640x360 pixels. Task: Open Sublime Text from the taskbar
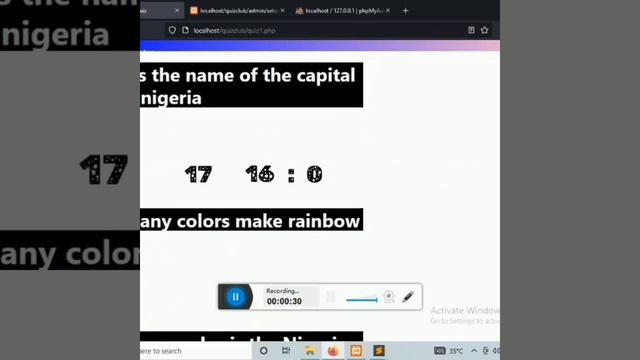tap(379, 351)
